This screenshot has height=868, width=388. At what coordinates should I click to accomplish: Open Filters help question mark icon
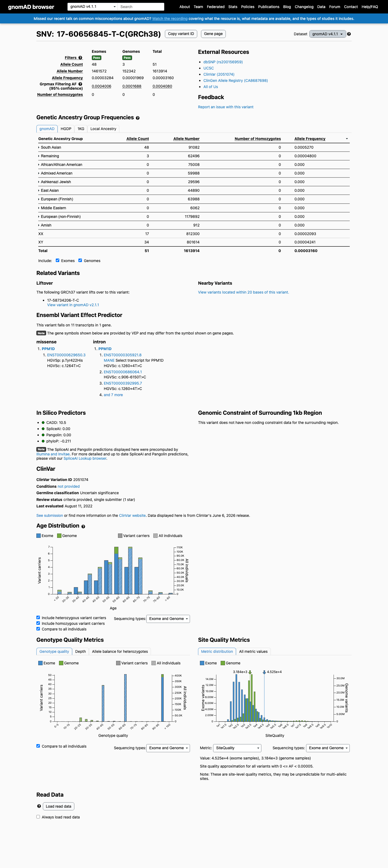80,58
